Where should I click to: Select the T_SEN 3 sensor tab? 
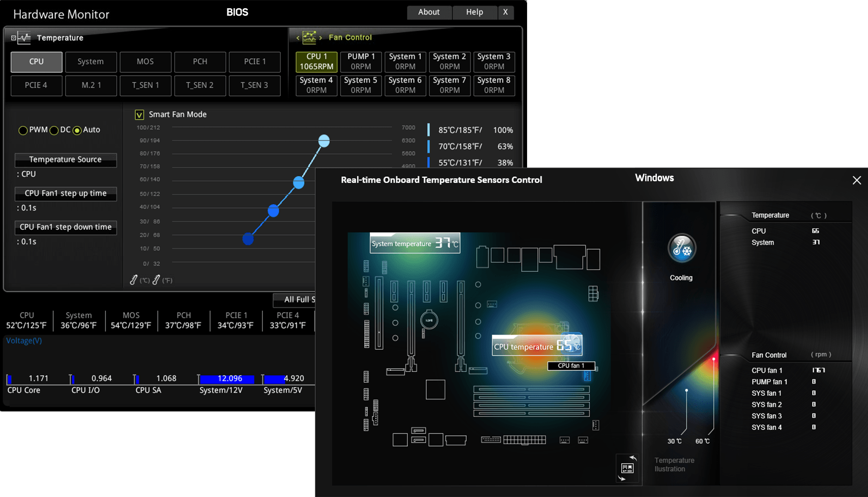tap(254, 86)
